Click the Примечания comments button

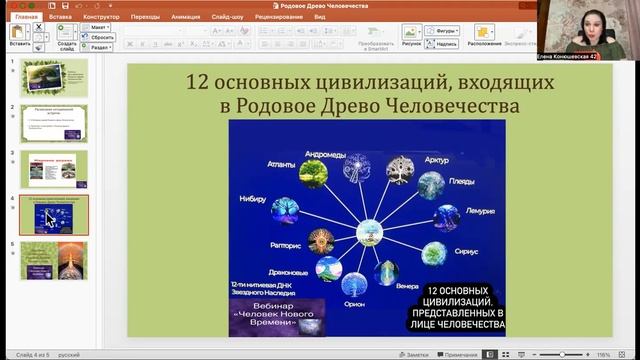(x=457, y=355)
